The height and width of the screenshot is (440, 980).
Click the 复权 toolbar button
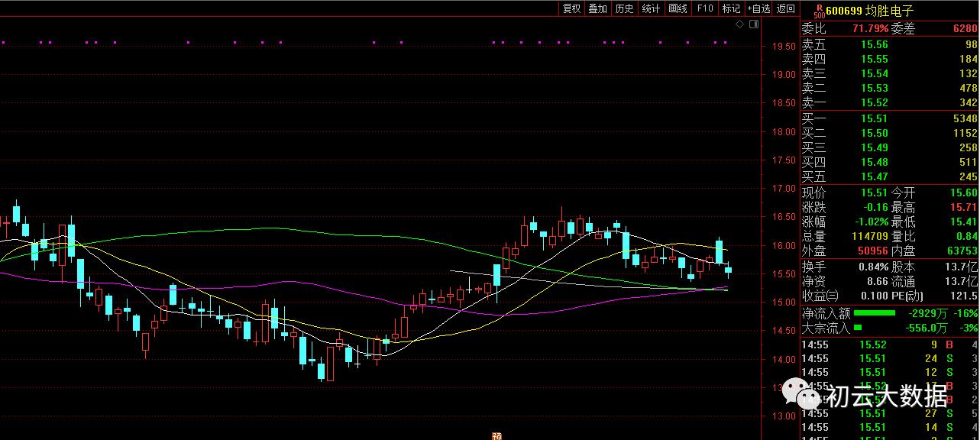[571, 8]
